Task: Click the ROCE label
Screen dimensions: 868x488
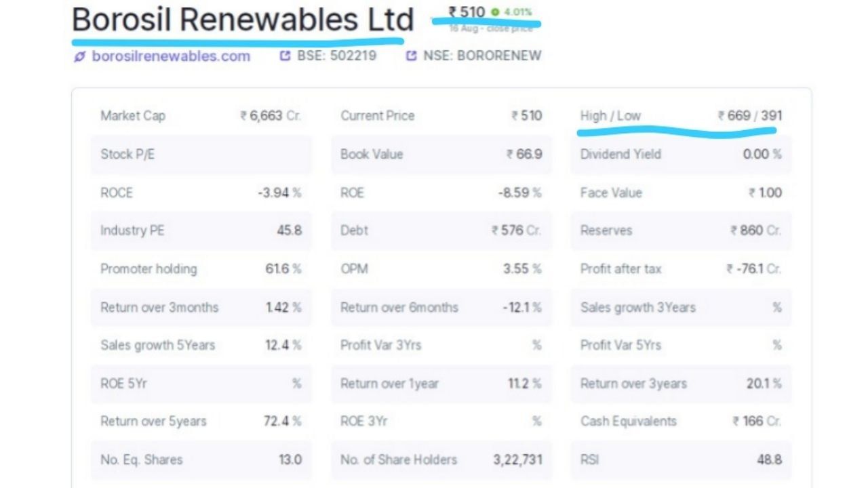Action: pos(117,193)
